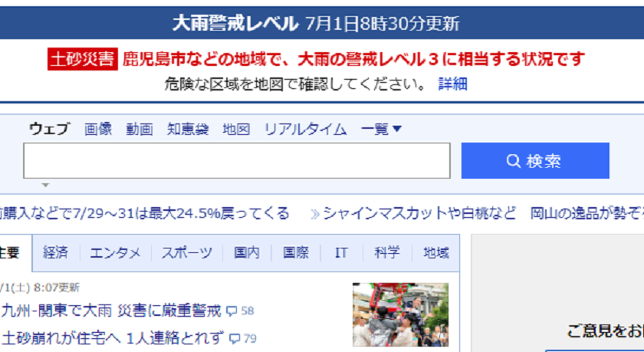
Task: Open comment icon beside 九州-関東で大雨 headline
Action: click(232, 311)
